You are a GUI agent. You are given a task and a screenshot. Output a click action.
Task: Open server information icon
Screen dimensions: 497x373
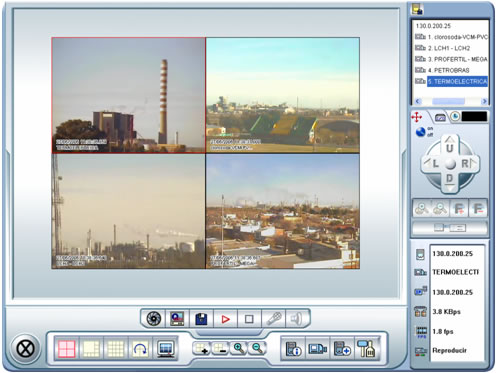point(293,349)
